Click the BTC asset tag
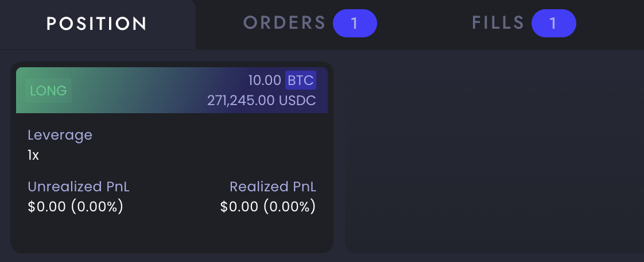644x262 pixels. tap(301, 80)
